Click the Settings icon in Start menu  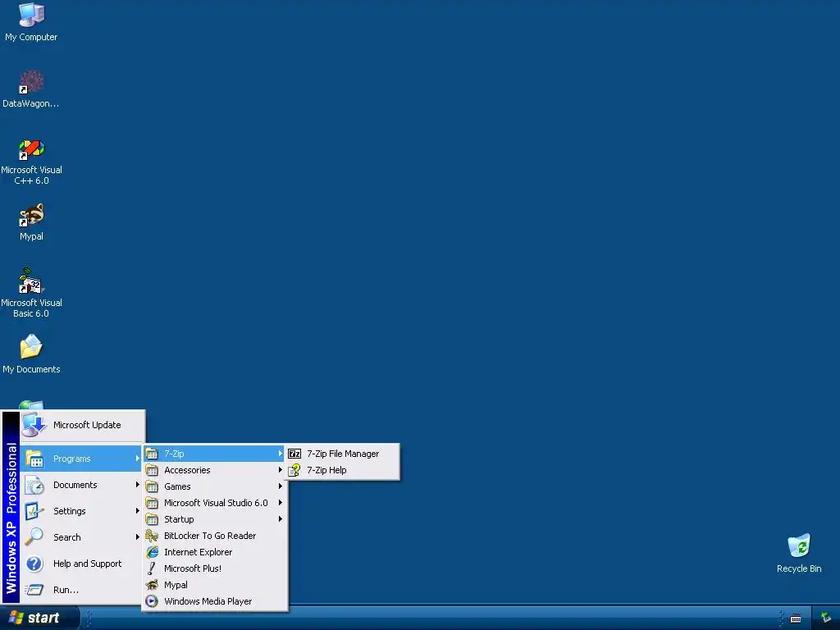(x=34, y=511)
